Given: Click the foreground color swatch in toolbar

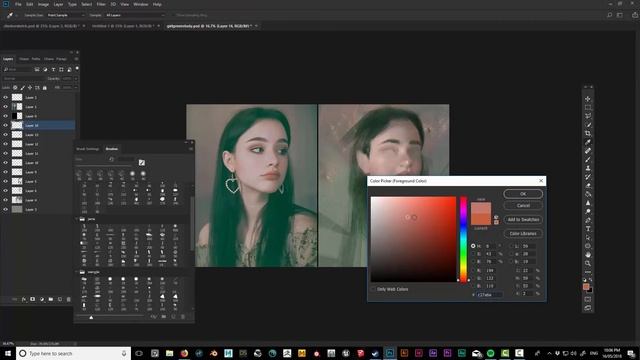Looking at the screenshot, I should pyautogui.click(x=586, y=287).
